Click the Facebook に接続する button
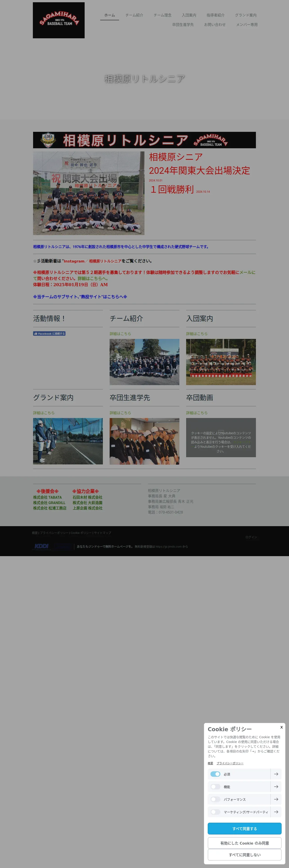The width and height of the screenshot is (289, 868). pyautogui.click(x=49, y=333)
